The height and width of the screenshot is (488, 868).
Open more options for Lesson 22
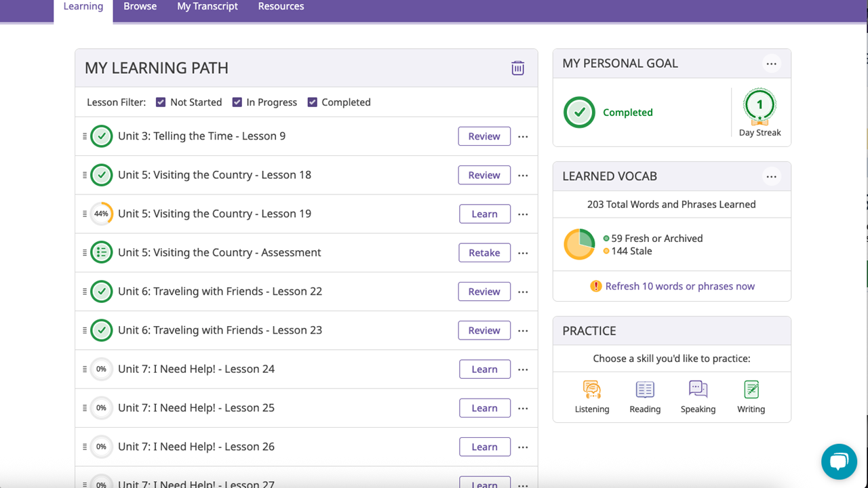coord(523,291)
